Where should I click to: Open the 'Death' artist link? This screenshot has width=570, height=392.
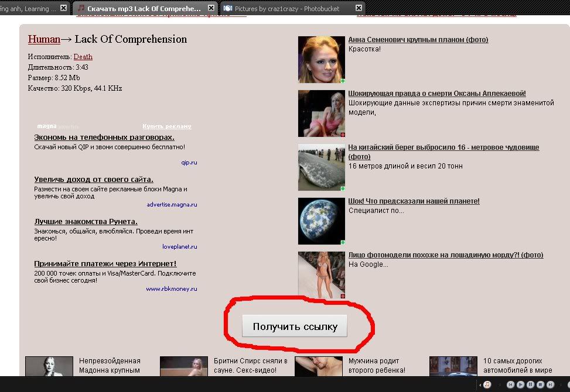(x=83, y=57)
